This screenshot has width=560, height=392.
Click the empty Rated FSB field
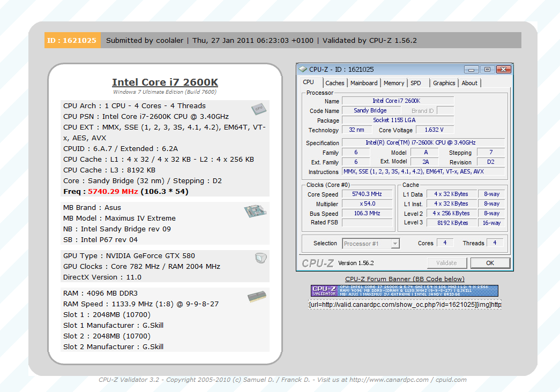tap(367, 222)
